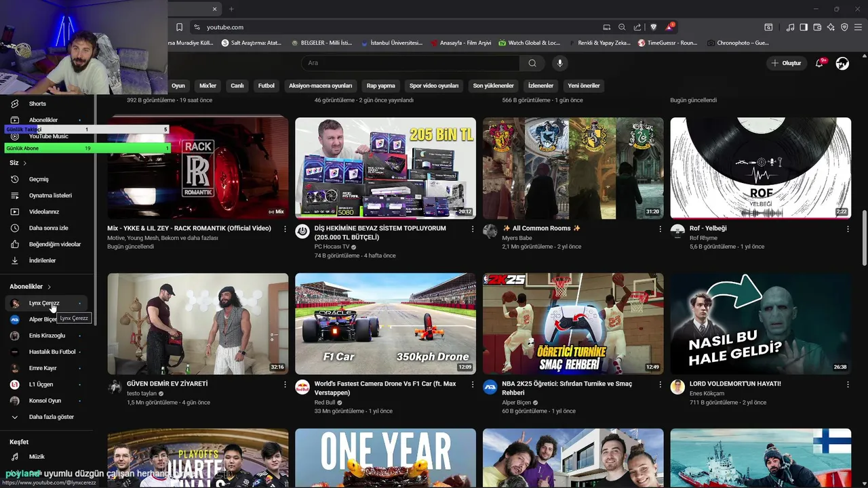868x488 pixels.
Task: Expand the Abonelikler heading chevron
Action: pos(49,287)
